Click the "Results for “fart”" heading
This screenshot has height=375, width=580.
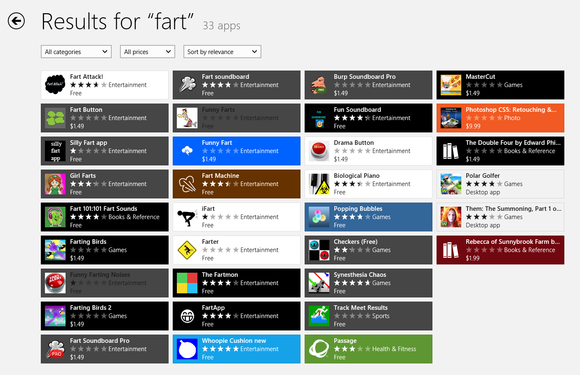point(117,21)
